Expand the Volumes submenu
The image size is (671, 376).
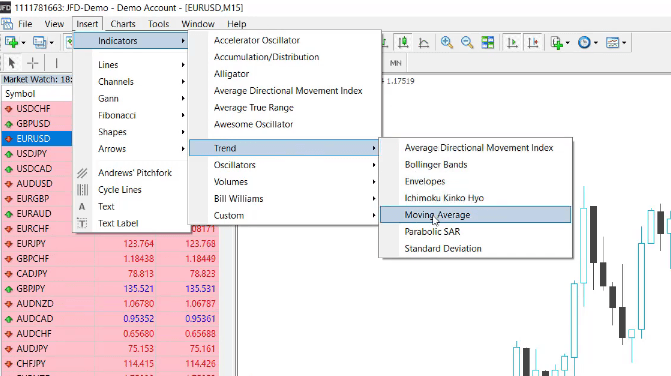pyautogui.click(x=285, y=182)
